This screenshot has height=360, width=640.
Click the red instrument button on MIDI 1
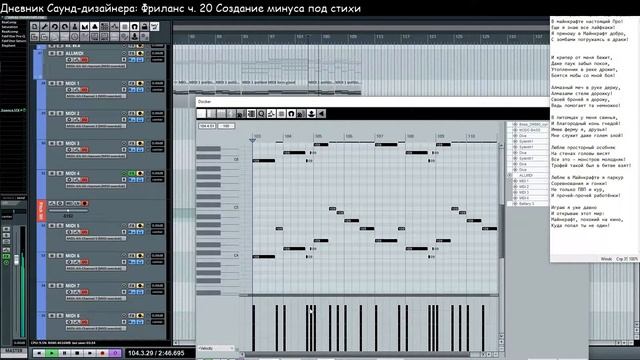tap(84, 90)
